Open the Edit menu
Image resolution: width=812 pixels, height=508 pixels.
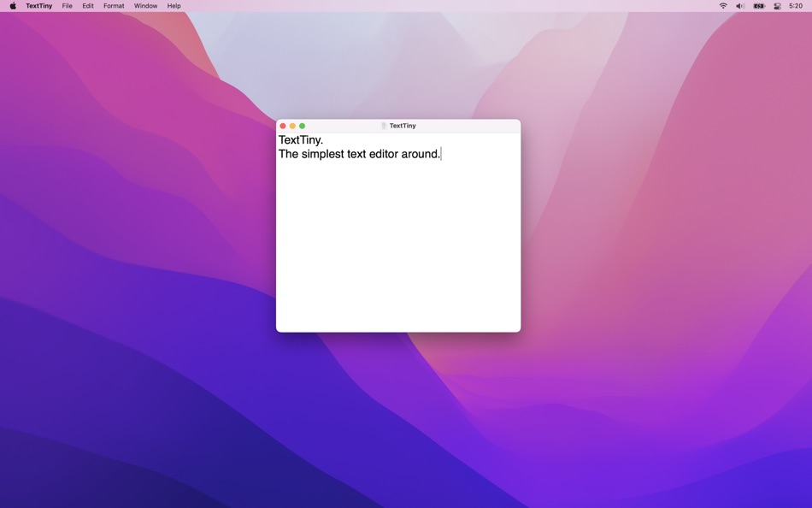click(88, 6)
